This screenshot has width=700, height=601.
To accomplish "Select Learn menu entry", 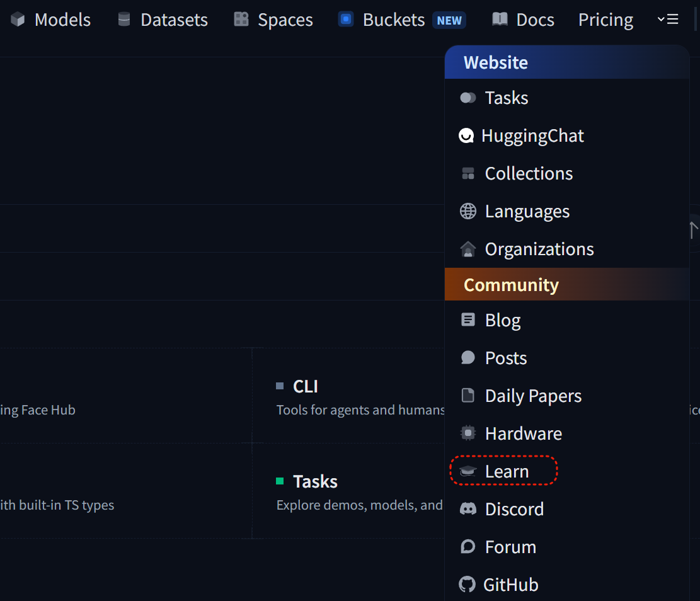I will tap(567, 471).
